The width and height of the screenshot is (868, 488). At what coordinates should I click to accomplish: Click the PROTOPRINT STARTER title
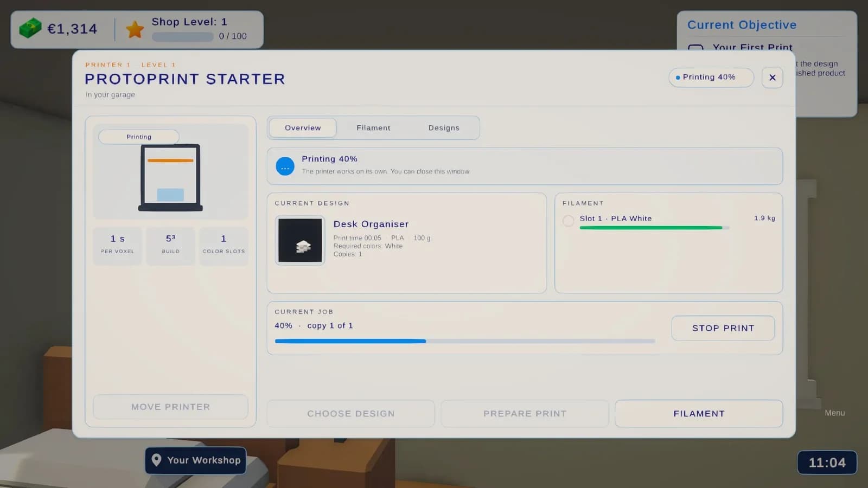coord(185,79)
